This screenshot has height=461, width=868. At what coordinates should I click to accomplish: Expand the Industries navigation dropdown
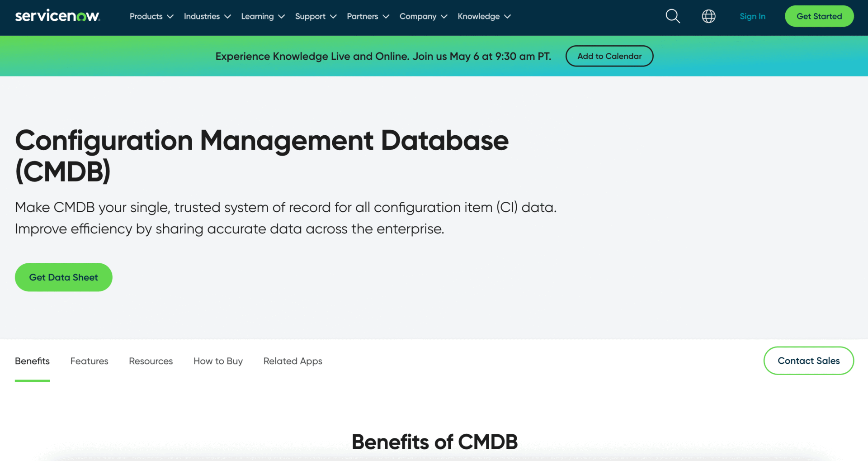(207, 16)
